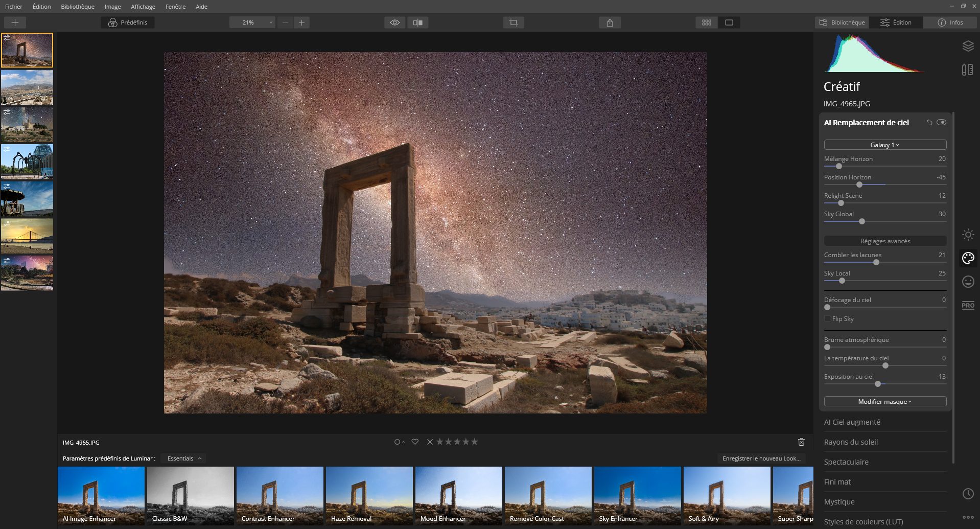Expand the Modifier masque dropdown

coord(884,402)
